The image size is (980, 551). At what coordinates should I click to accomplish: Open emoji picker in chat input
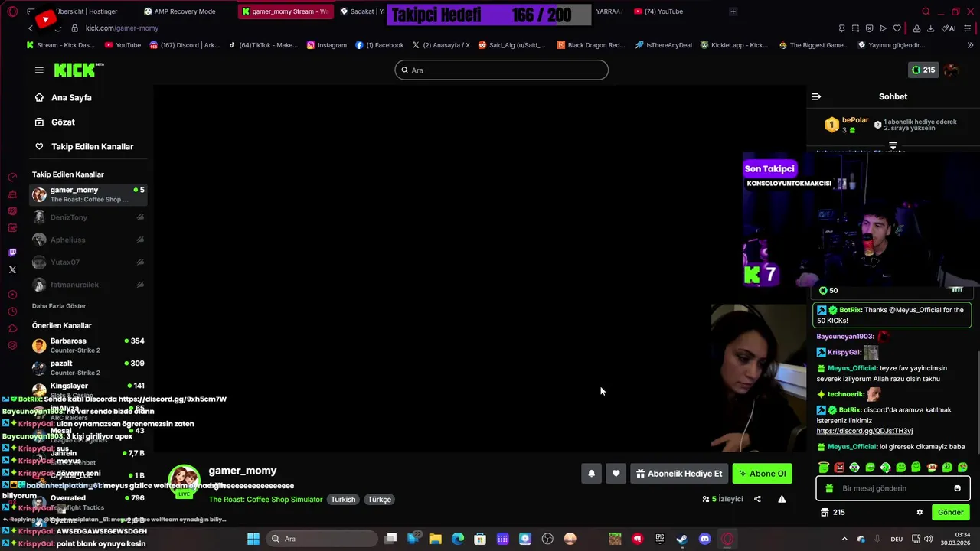957,488
